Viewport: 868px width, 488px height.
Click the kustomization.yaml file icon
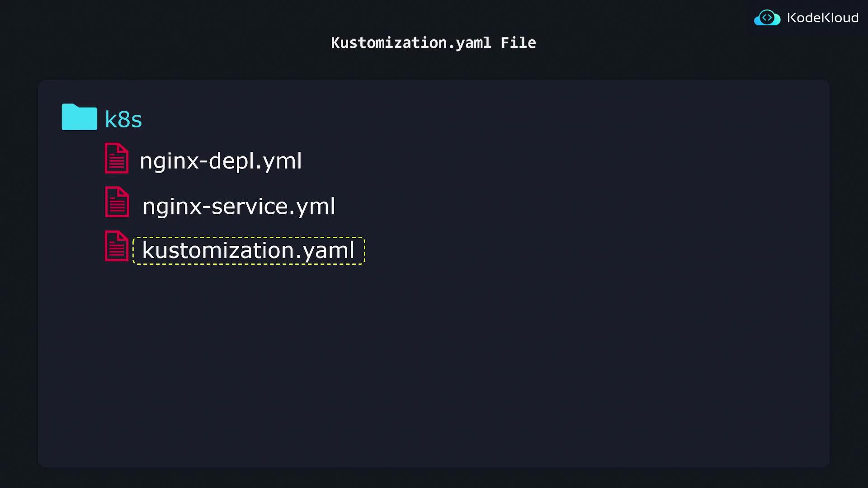pyautogui.click(x=117, y=246)
